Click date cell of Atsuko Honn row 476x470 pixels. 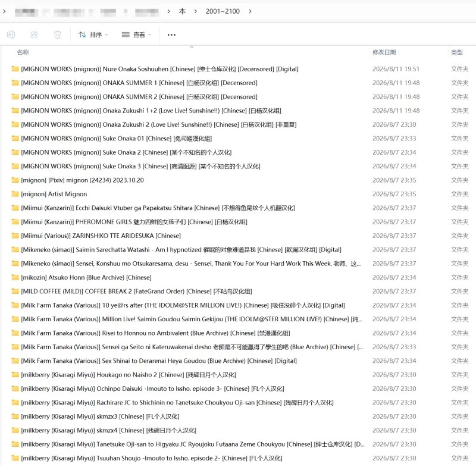(394, 277)
